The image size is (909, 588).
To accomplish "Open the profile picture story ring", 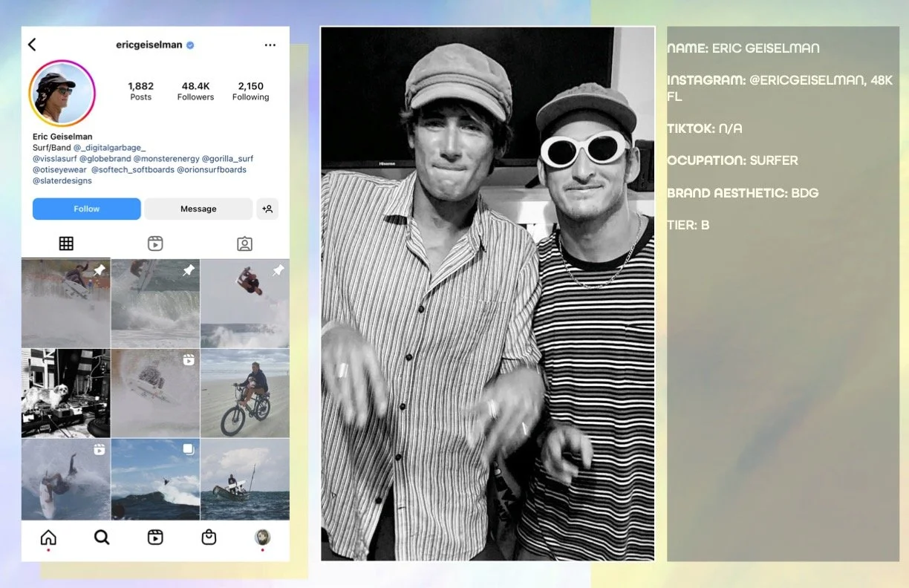I will tap(62, 93).
